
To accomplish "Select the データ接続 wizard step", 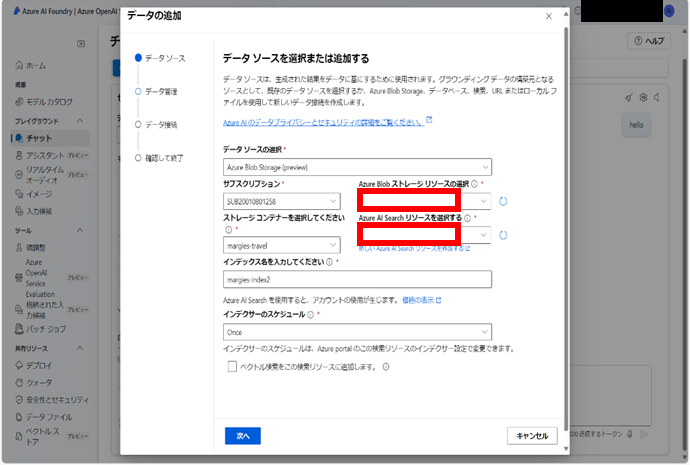I will coord(156,125).
